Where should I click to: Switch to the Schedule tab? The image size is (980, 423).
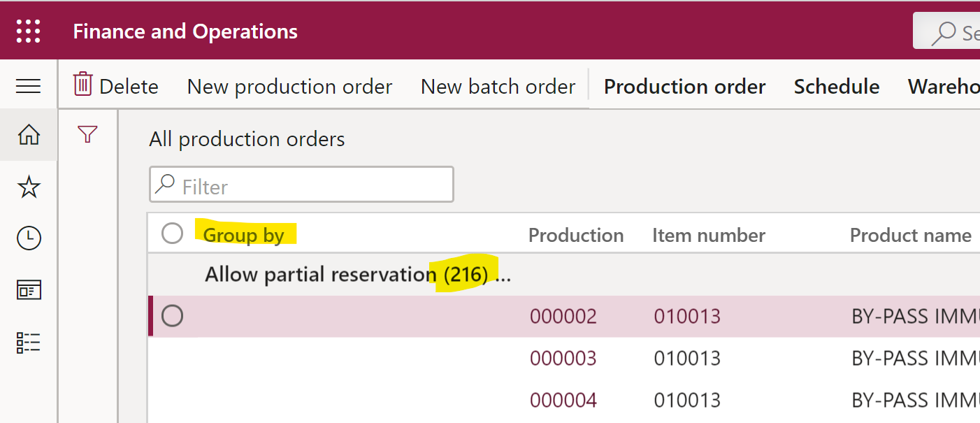pos(837,86)
